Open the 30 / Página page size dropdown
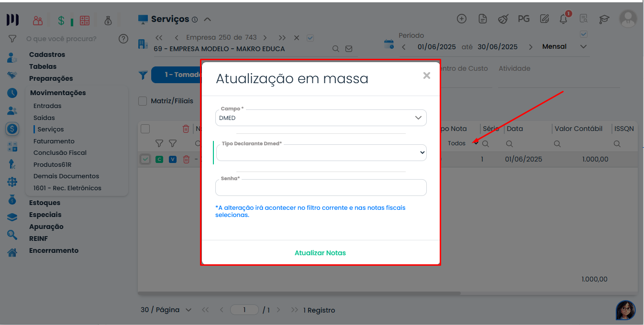The height and width of the screenshot is (325, 644). pyautogui.click(x=166, y=310)
